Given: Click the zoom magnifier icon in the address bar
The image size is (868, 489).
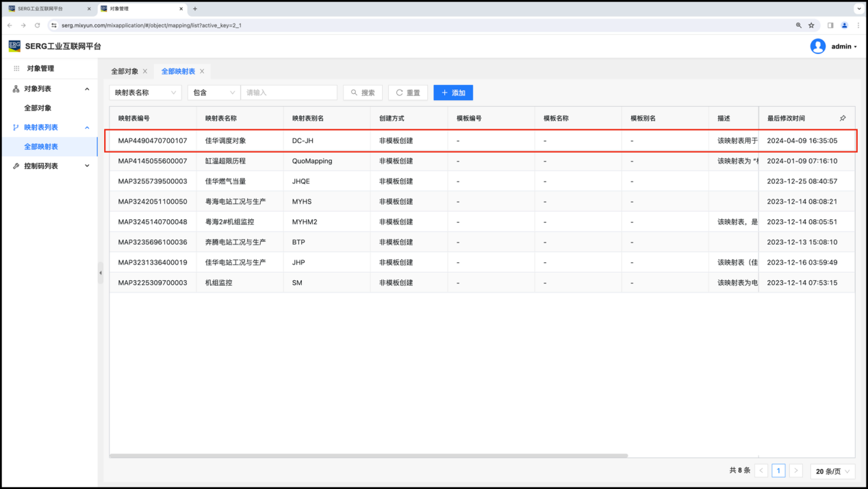Looking at the screenshot, I should click(798, 25).
